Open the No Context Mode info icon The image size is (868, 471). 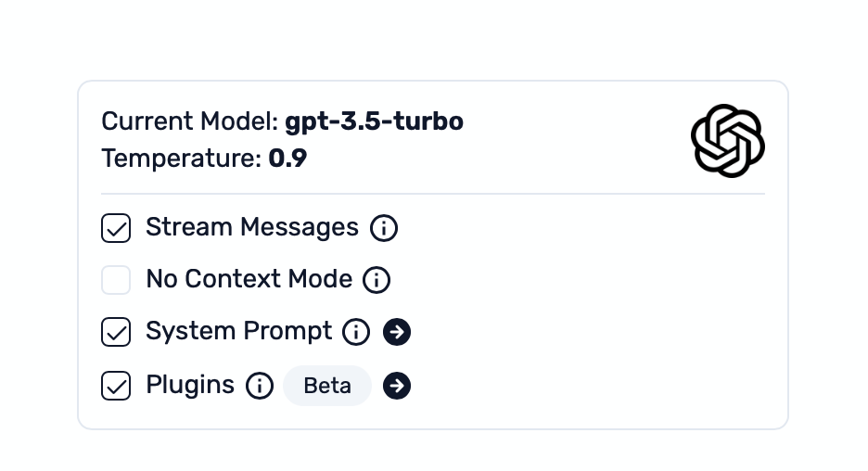pos(377,280)
